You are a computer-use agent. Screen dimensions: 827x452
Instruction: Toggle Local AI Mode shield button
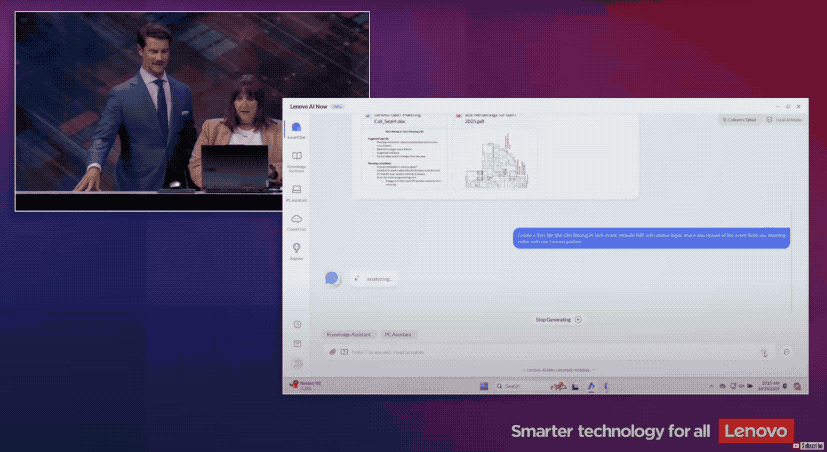[784, 120]
